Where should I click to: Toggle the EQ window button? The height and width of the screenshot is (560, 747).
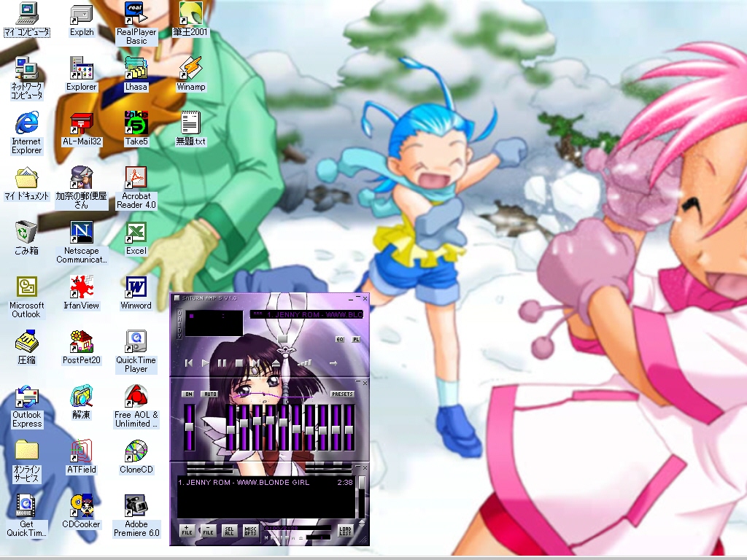[x=340, y=340]
